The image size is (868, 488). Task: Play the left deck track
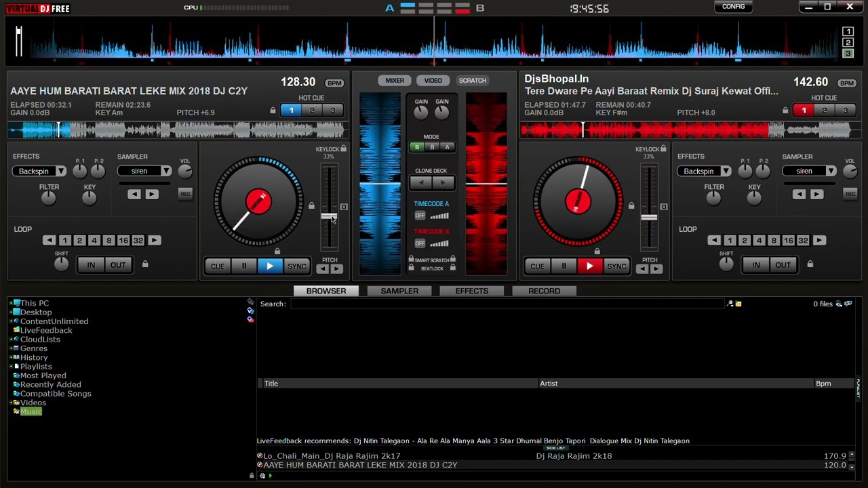[270, 266]
